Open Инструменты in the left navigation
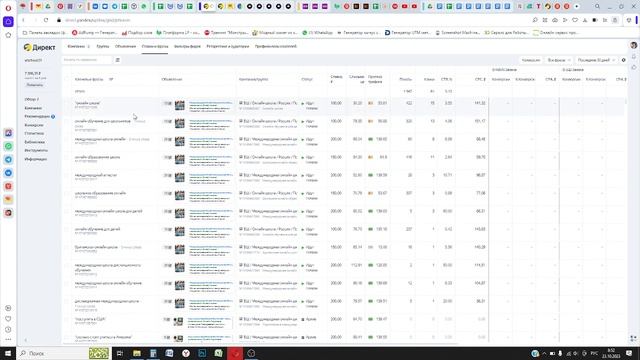The width and height of the screenshot is (640, 360). (36, 151)
